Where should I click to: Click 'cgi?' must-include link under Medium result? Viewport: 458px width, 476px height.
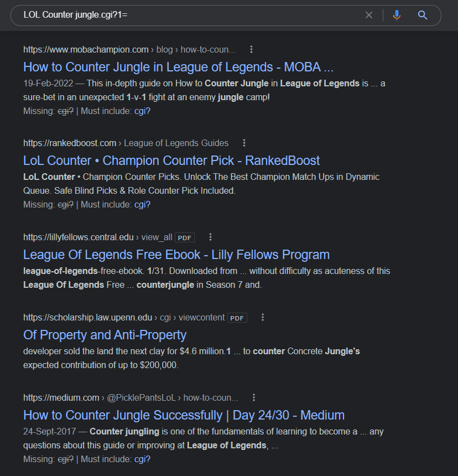pos(142,459)
